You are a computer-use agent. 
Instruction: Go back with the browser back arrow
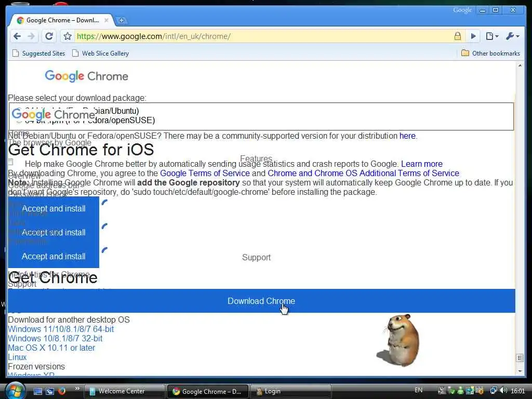coord(17,36)
